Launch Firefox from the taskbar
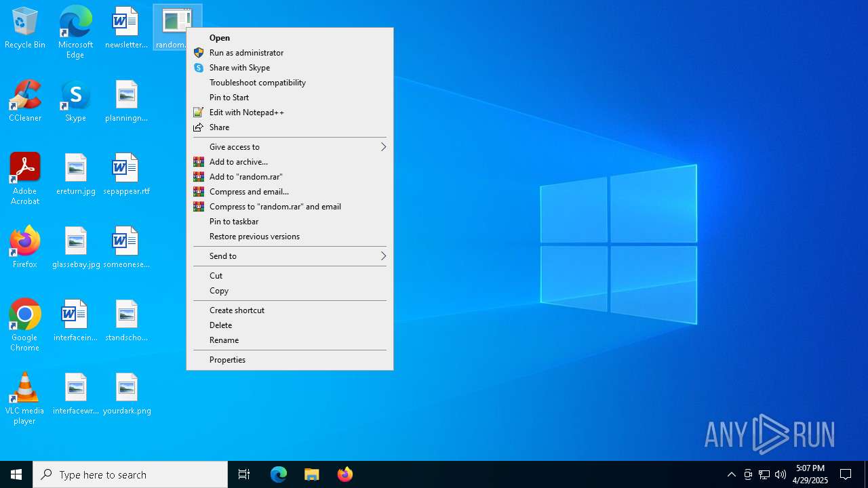This screenshot has width=868, height=488. (345, 474)
